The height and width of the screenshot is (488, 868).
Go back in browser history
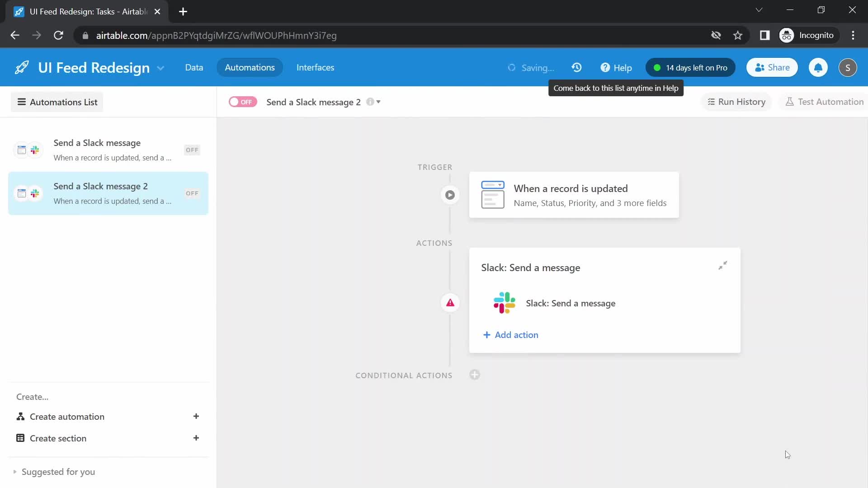(x=15, y=36)
